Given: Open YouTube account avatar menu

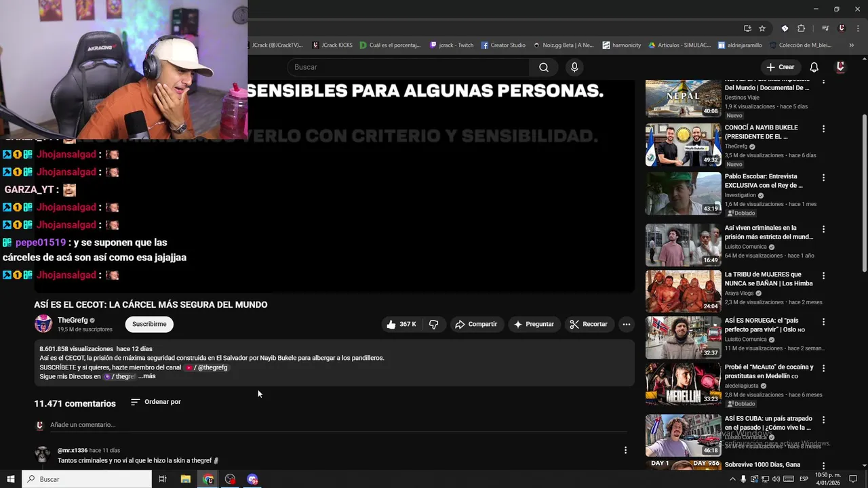Looking at the screenshot, I should click(x=840, y=67).
